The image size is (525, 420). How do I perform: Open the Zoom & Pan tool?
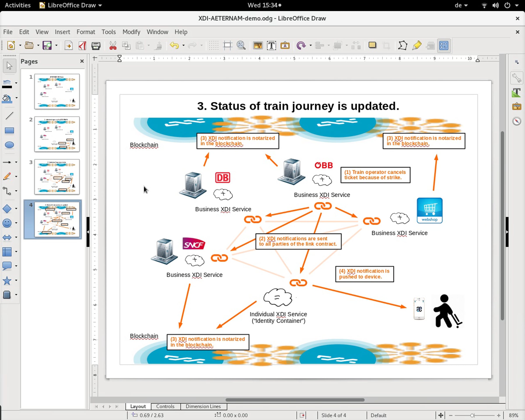(241, 45)
